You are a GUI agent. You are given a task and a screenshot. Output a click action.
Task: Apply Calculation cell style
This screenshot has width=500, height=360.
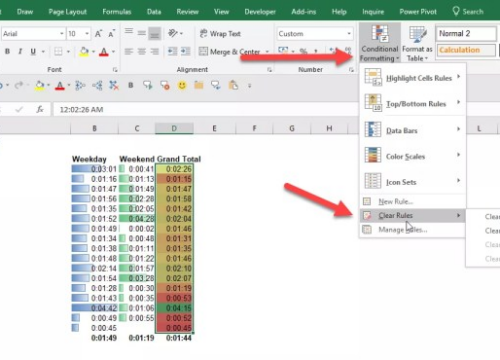coord(466,50)
